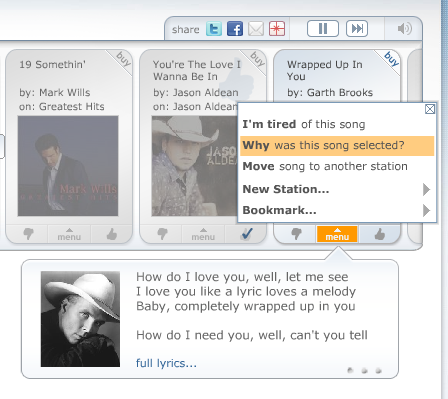The width and height of the screenshot is (448, 399).
Task: Thumbs down You're The Love I Wanna Be In
Action: (162, 234)
